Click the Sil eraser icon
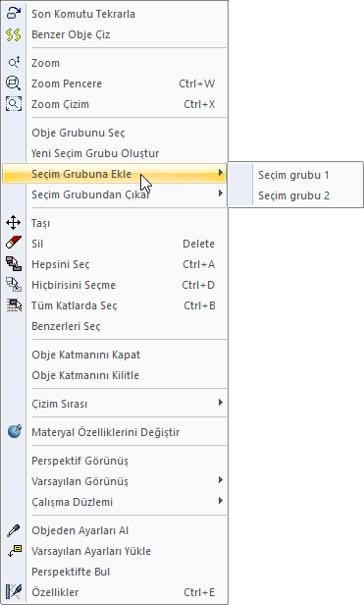Image resolution: width=364 pixels, height=605 pixels. coord(14,244)
